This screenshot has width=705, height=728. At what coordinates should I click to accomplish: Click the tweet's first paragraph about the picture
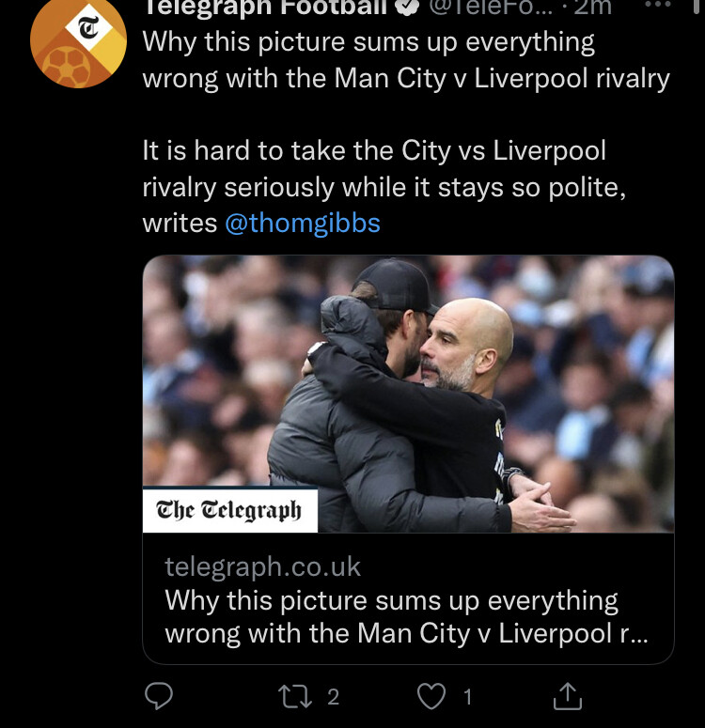[x=405, y=59]
